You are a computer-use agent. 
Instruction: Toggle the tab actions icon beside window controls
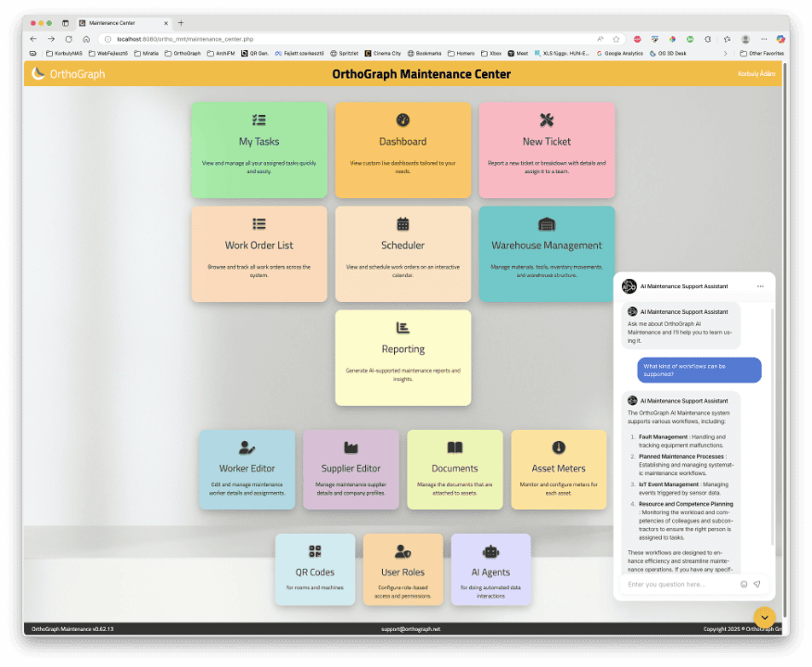coord(65,23)
